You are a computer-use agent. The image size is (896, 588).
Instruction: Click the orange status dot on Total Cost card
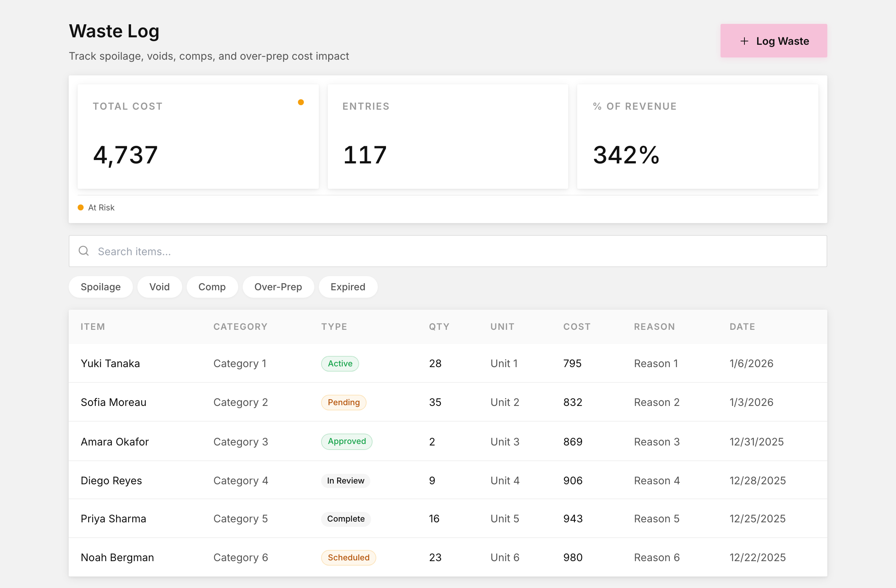click(x=301, y=102)
